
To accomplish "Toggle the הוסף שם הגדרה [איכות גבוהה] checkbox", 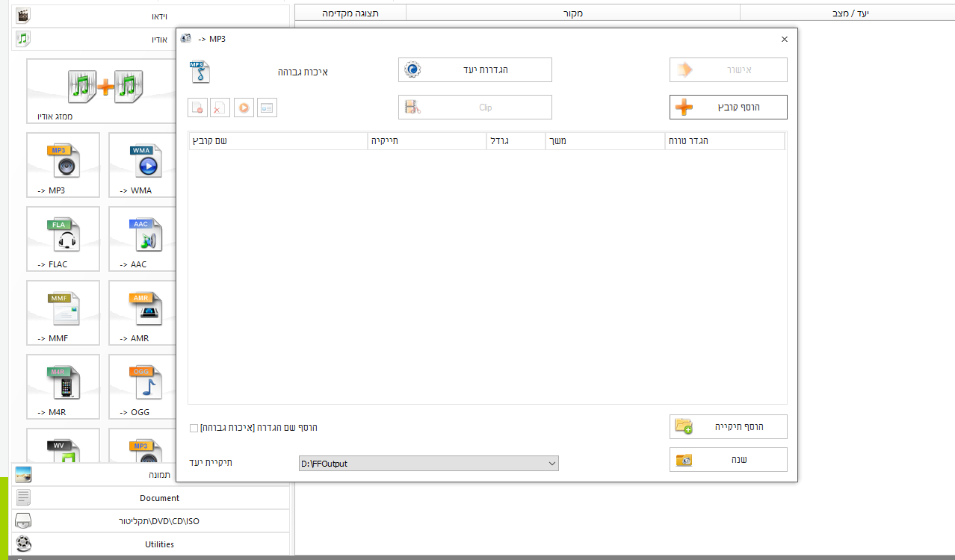I will pos(194,428).
